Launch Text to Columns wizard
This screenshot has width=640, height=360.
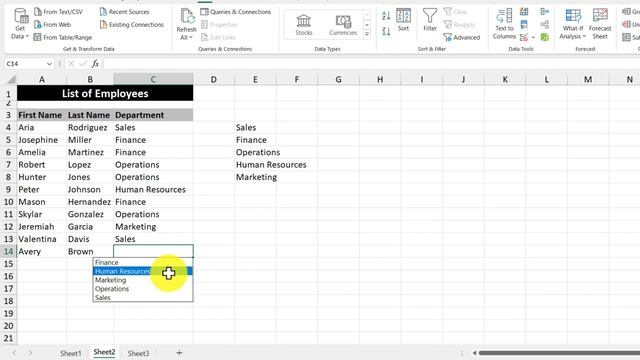point(504,24)
